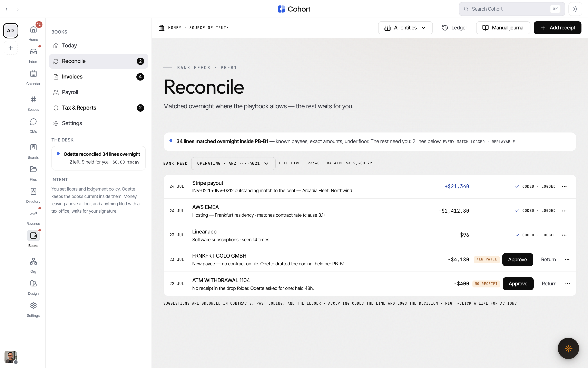Go forward with the right arrow
The width and height of the screenshot is (588, 368).
point(18,9)
